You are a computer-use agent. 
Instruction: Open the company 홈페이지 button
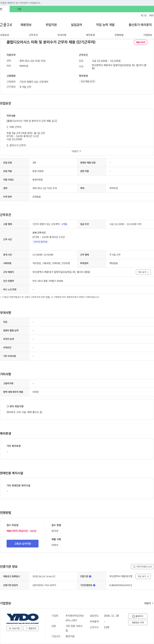tap(137, 616)
